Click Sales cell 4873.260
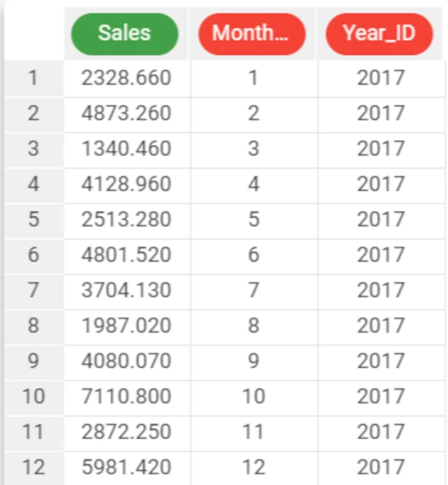Image resolution: width=448 pixels, height=485 pixels. [127, 114]
